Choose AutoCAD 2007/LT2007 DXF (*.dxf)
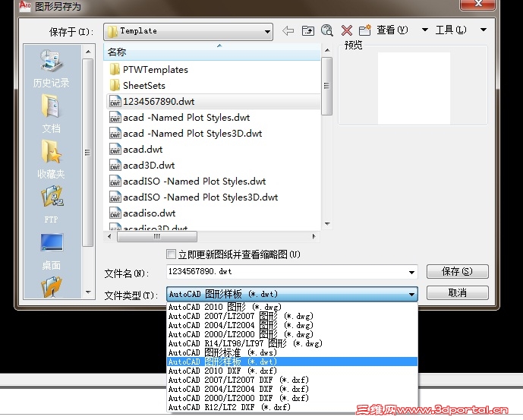 [291, 380]
